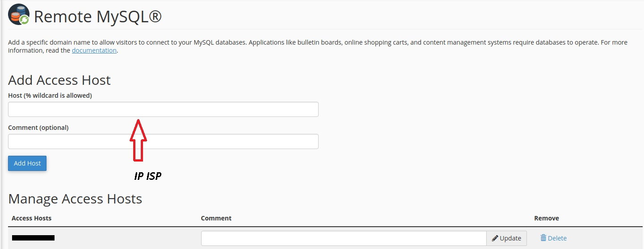The height and width of the screenshot is (249, 644).
Task: Click the IP ISP annotation text
Action: point(147,176)
